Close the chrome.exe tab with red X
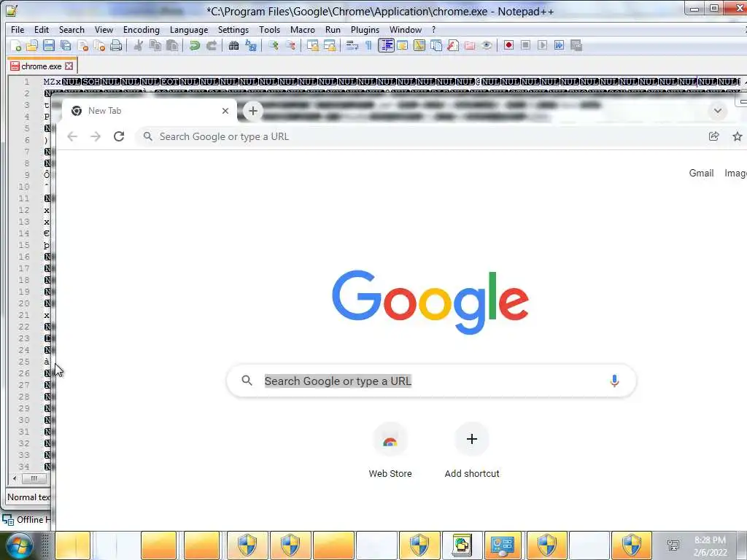This screenshot has height=560, width=747. pos(69,66)
